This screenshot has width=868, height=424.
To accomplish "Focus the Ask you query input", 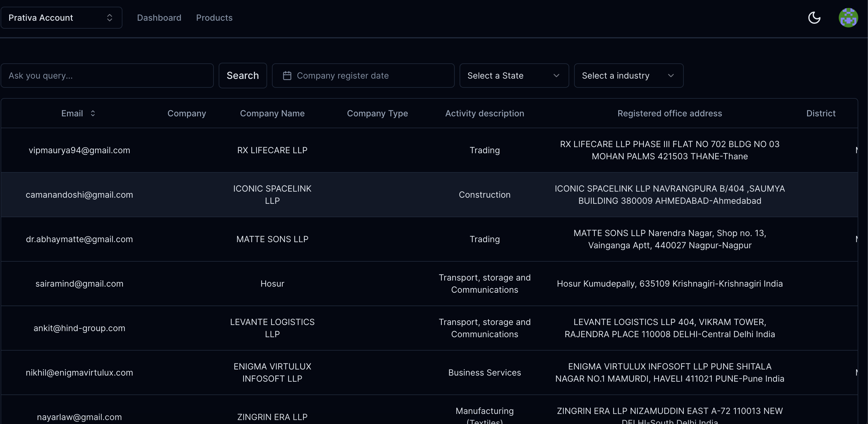I will click(x=107, y=76).
